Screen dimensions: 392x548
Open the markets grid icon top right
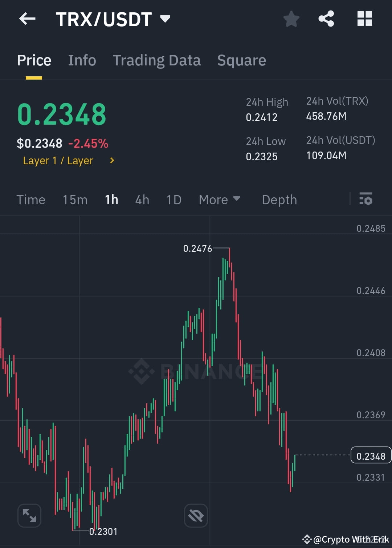pos(365,19)
